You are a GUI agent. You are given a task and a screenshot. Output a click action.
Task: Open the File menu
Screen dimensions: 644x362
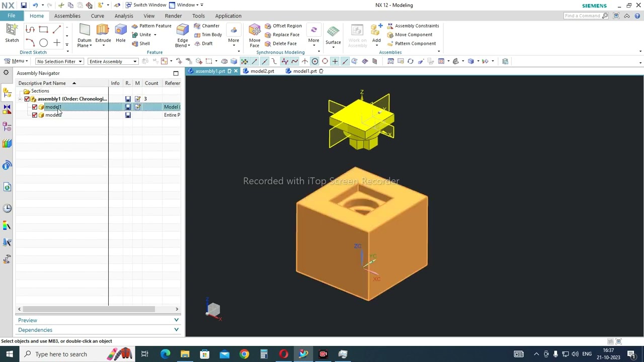click(x=11, y=16)
